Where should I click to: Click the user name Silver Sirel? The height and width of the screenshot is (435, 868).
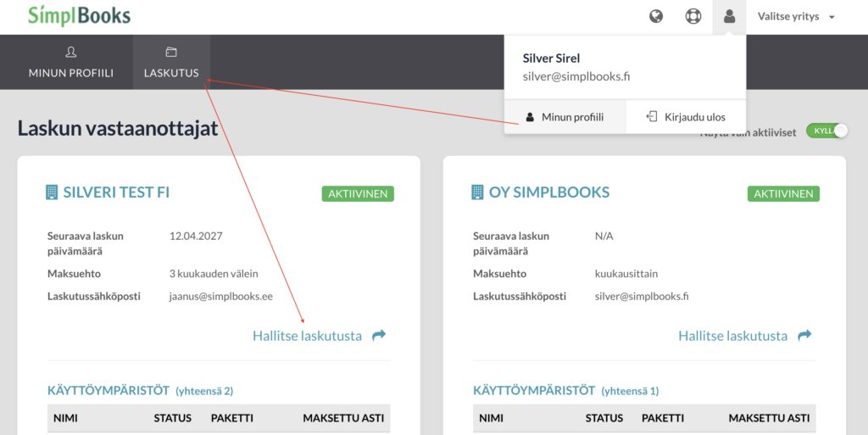click(x=551, y=59)
